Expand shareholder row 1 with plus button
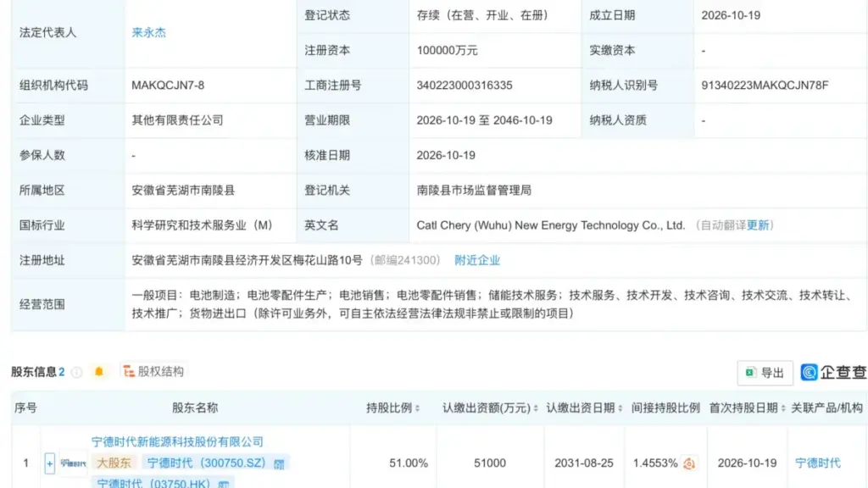868x488 pixels. click(49, 463)
